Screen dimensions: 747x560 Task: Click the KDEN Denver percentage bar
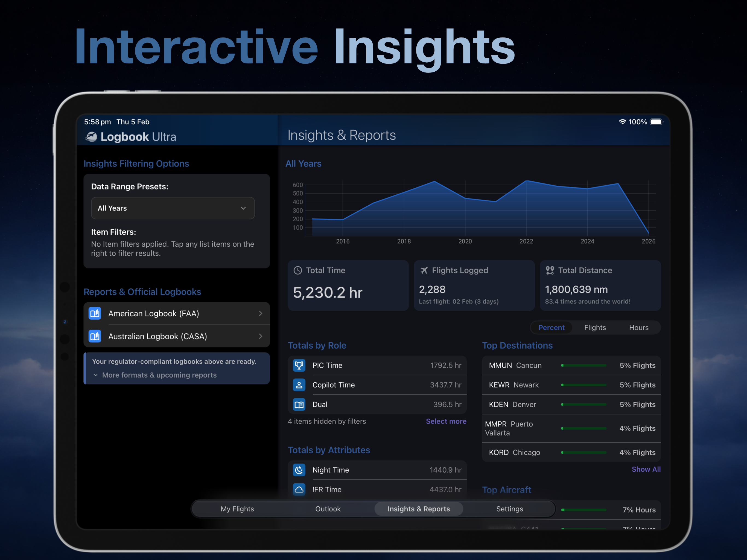pyautogui.click(x=583, y=405)
